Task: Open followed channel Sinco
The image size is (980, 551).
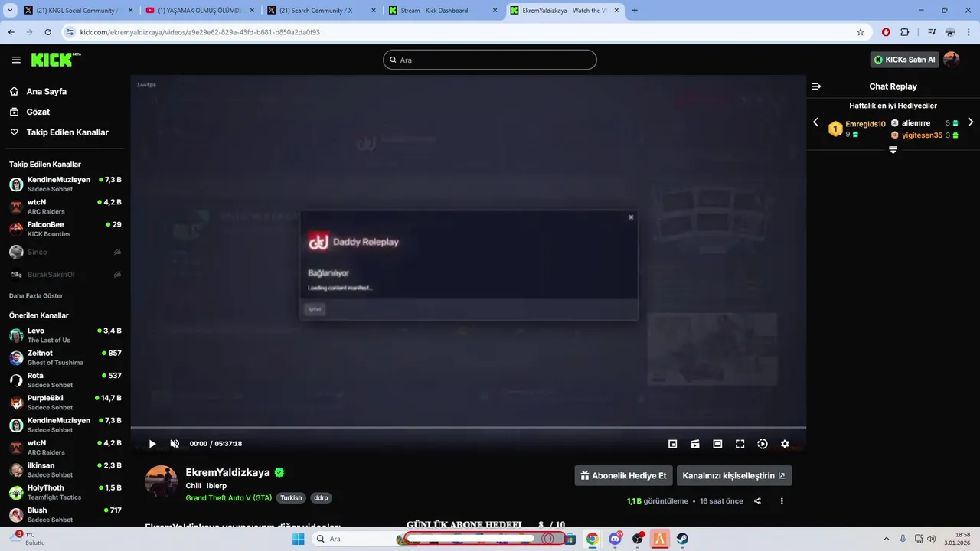Action: (65, 252)
